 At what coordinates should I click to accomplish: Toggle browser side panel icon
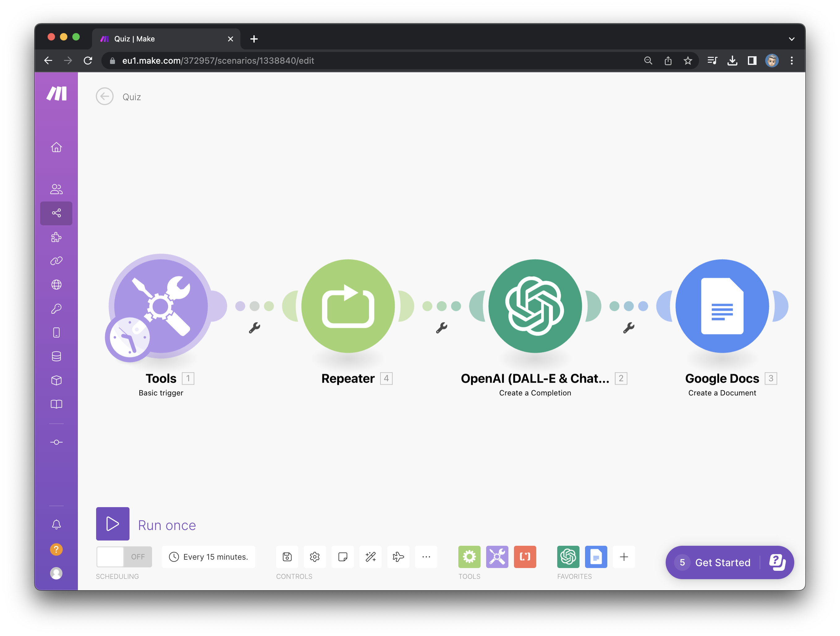pyautogui.click(x=752, y=60)
